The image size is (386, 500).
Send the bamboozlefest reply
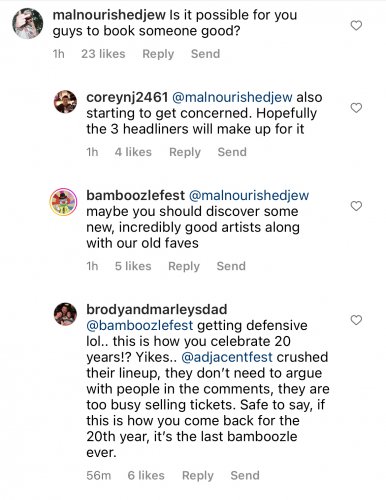point(231,266)
